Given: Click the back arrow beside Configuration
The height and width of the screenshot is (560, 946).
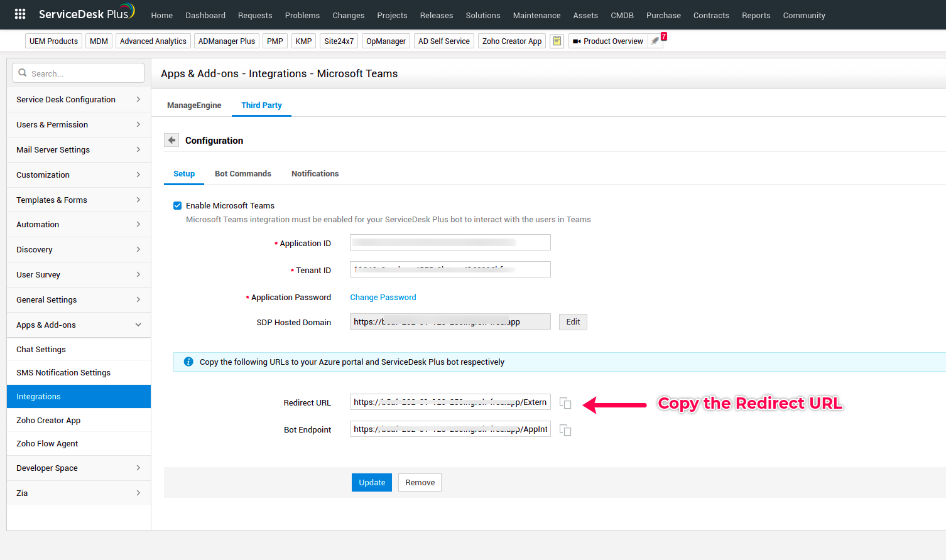Looking at the screenshot, I should tap(171, 140).
